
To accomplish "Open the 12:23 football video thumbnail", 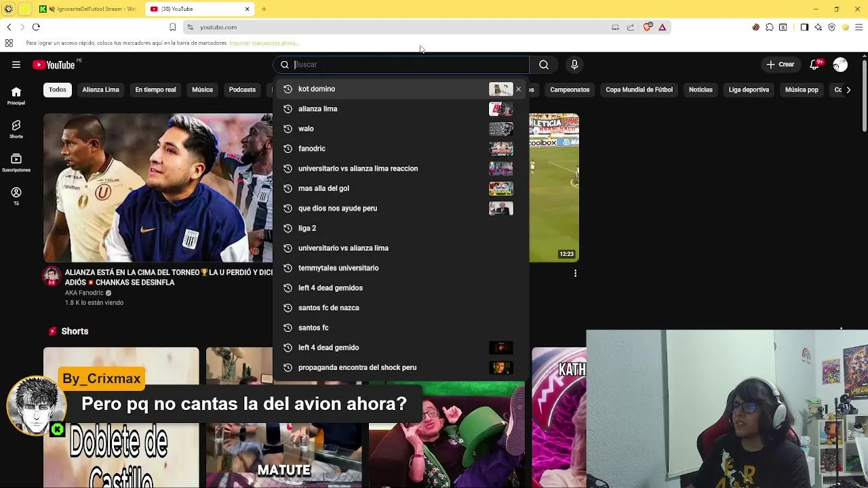I will [554, 188].
